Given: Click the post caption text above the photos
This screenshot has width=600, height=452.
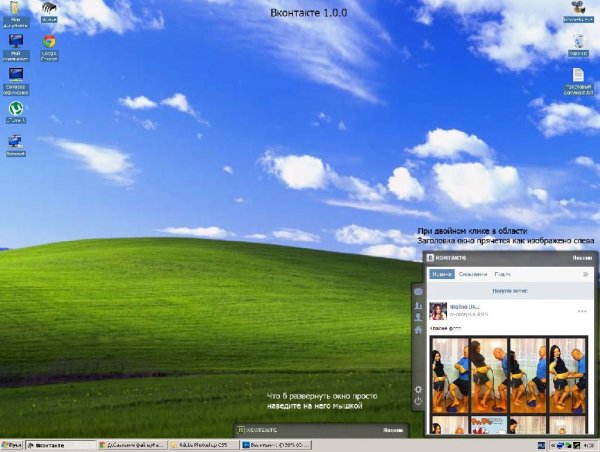Looking at the screenshot, I should (445, 328).
